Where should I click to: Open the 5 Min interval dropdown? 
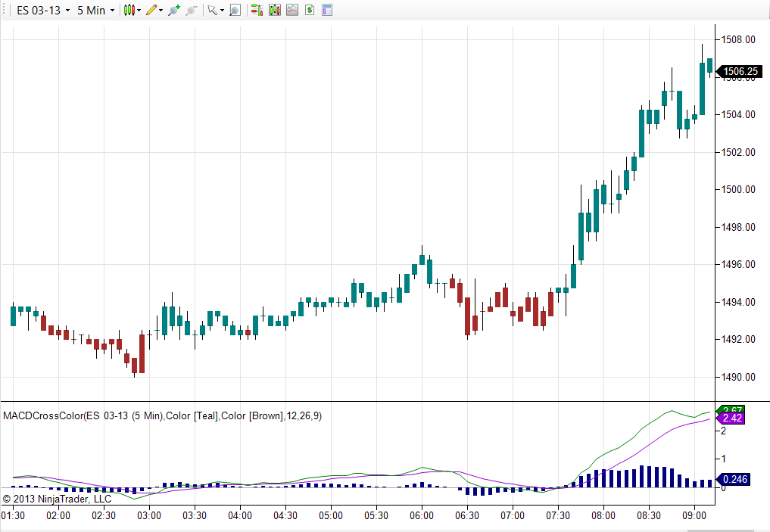(95, 11)
